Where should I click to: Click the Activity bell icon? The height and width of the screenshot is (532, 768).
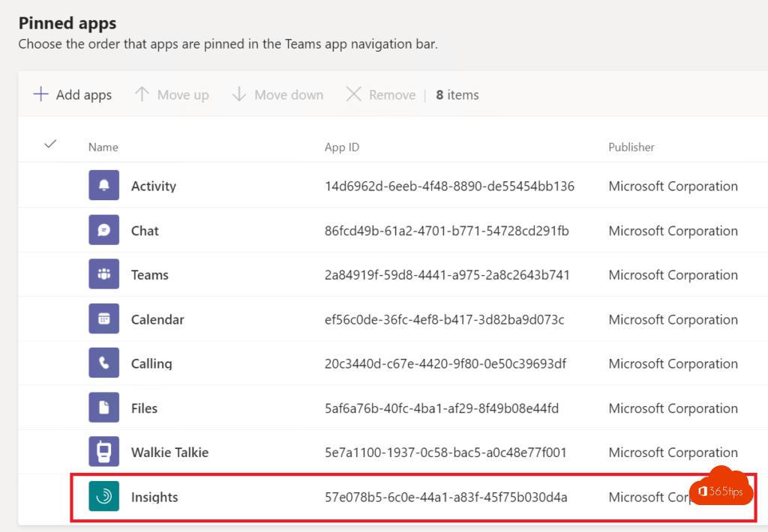[x=103, y=185]
